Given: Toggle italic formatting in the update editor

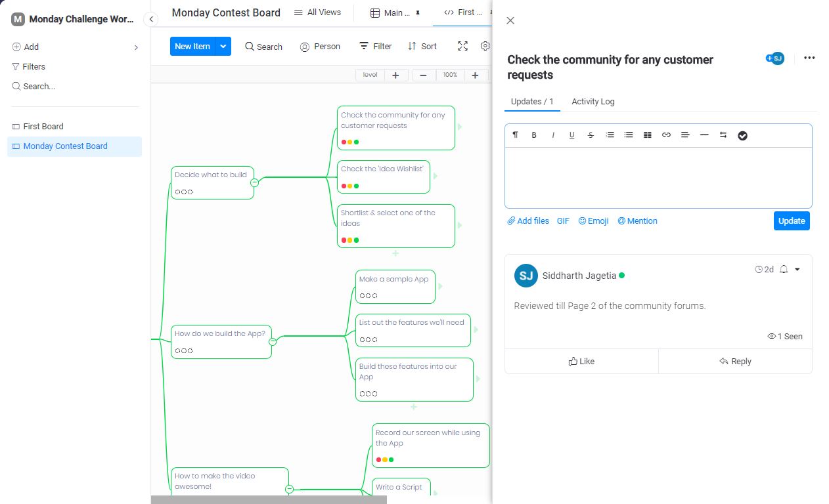Looking at the screenshot, I should [553, 135].
